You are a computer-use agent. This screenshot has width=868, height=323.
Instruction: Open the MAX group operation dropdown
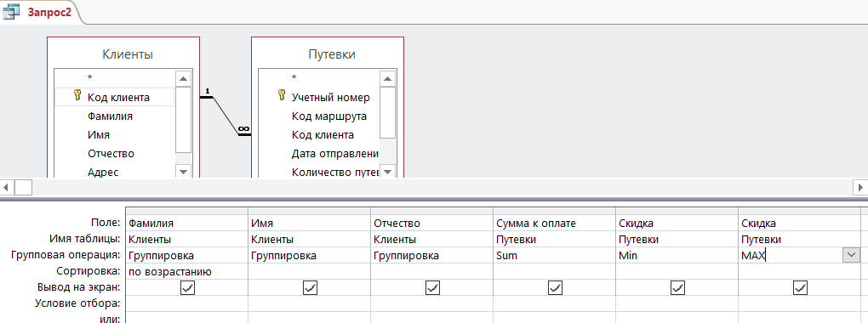(850, 255)
